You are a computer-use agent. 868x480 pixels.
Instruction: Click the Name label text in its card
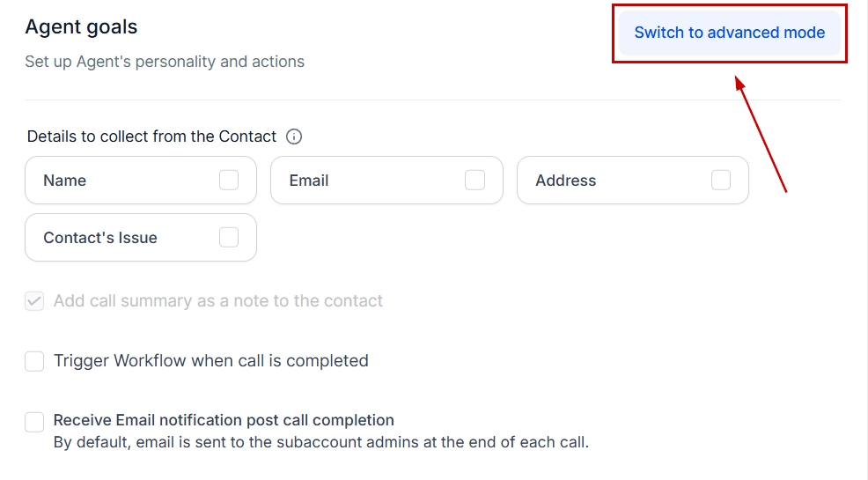pos(65,181)
